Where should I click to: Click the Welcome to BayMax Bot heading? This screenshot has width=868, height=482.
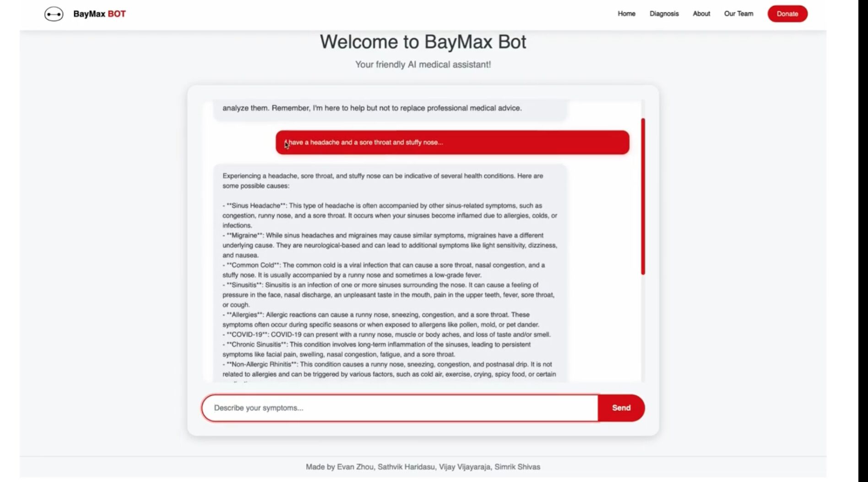tap(423, 42)
